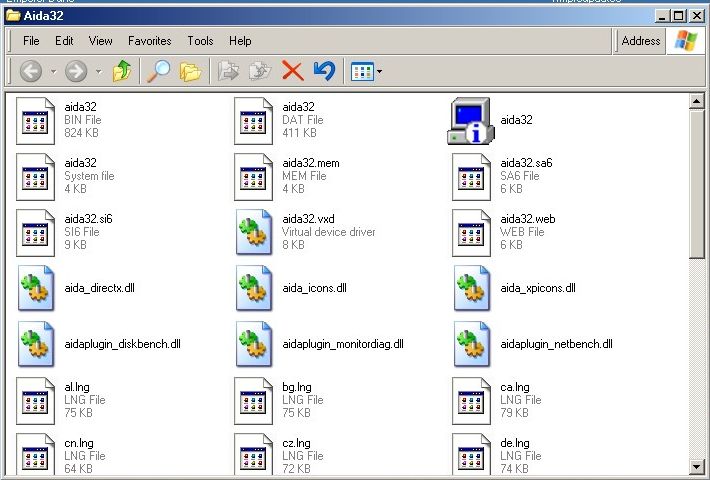Open the Tools menu
710x480 pixels.
pos(200,41)
